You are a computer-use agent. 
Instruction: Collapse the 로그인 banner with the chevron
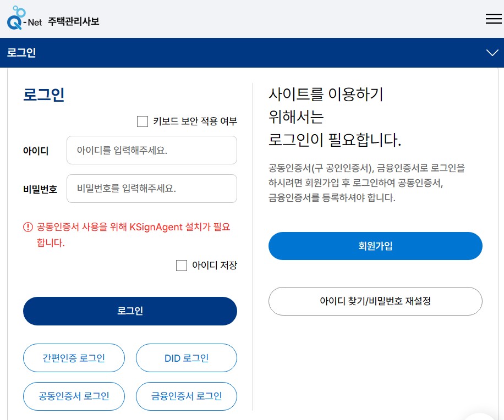tap(491, 52)
